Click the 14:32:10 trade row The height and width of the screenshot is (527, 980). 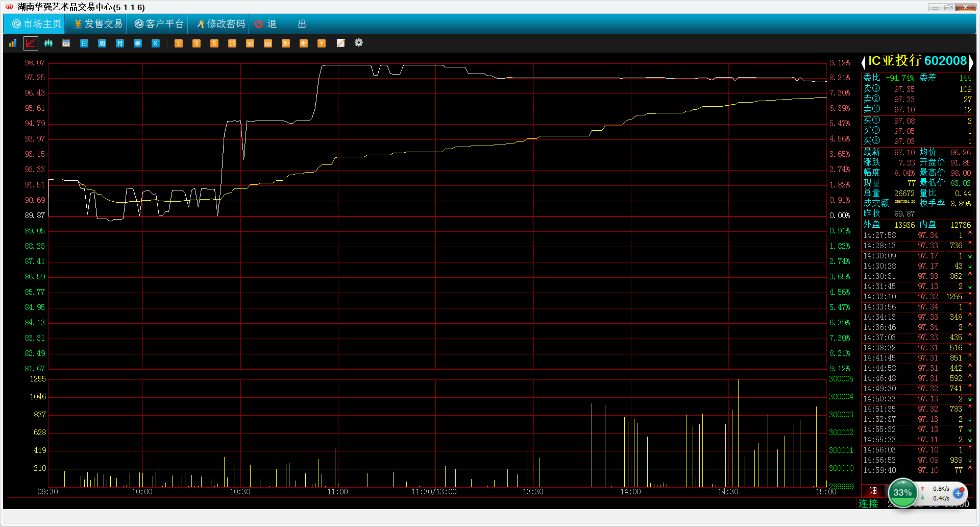917,297
